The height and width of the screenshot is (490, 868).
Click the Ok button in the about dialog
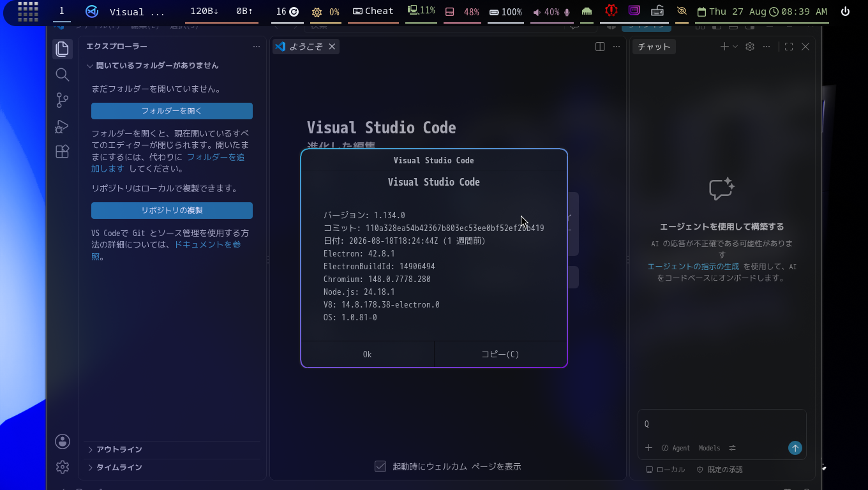tap(367, 354)
